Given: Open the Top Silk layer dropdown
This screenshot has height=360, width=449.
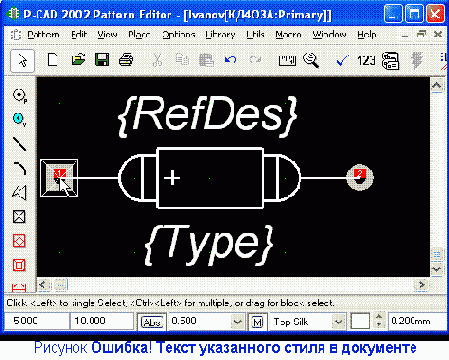Looking at the screenshot, I should [x=338, y=322].
